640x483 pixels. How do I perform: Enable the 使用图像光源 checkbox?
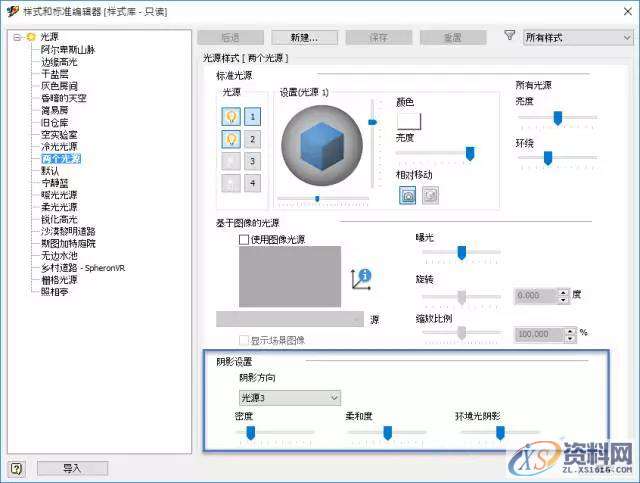pyautogui.click(x=244, y=240)
